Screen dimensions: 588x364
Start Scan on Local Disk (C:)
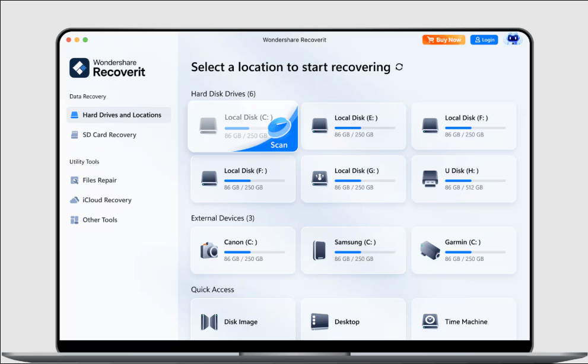279,145
